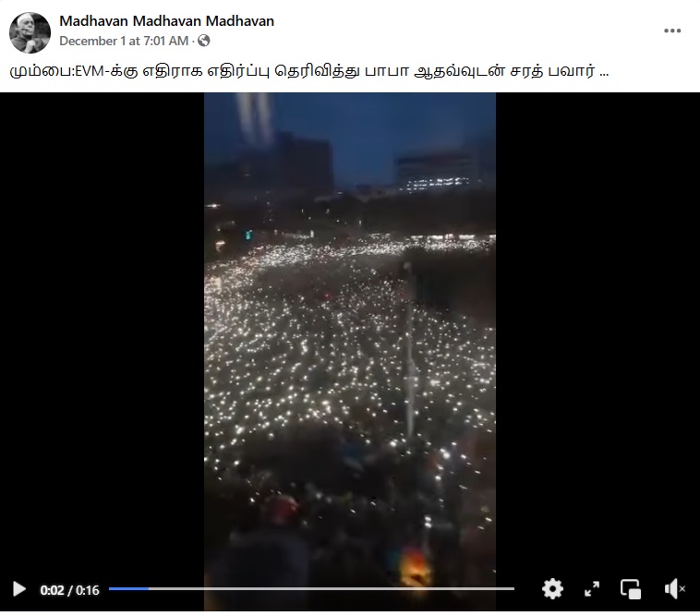Open post timestamp December 1 link
This screenshot has width=700, height=616.
pyautogui.click(x=124, y=41)
